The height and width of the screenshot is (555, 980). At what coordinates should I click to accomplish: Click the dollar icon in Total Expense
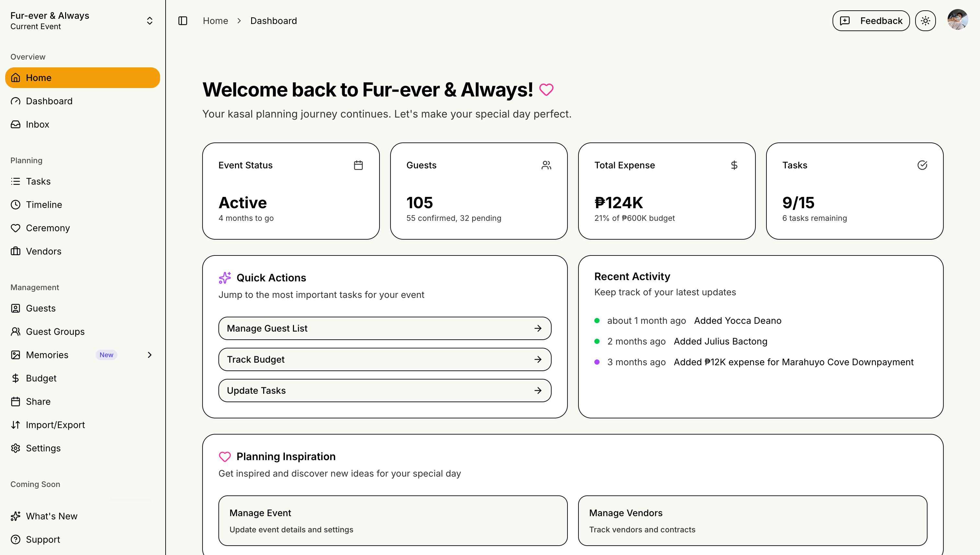click(x=734, y=165)
